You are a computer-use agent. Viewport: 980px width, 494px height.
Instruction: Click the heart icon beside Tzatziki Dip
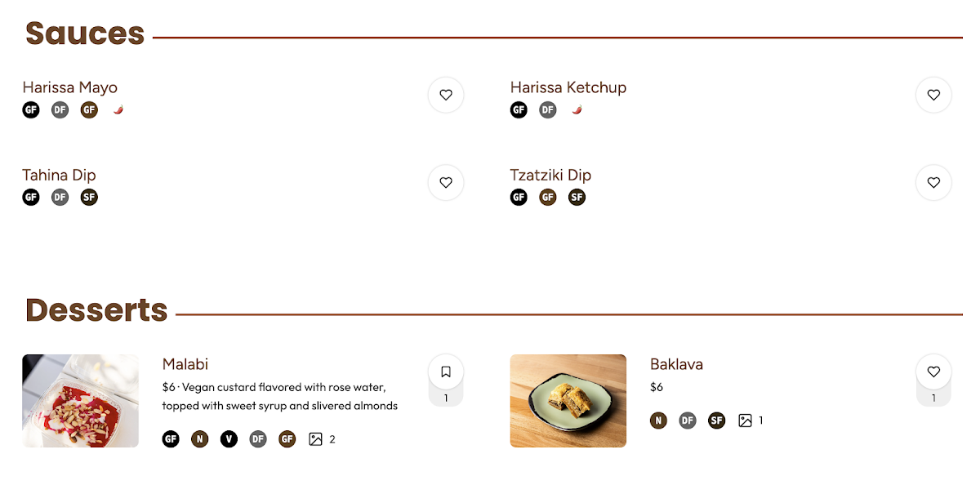point(933,183)
